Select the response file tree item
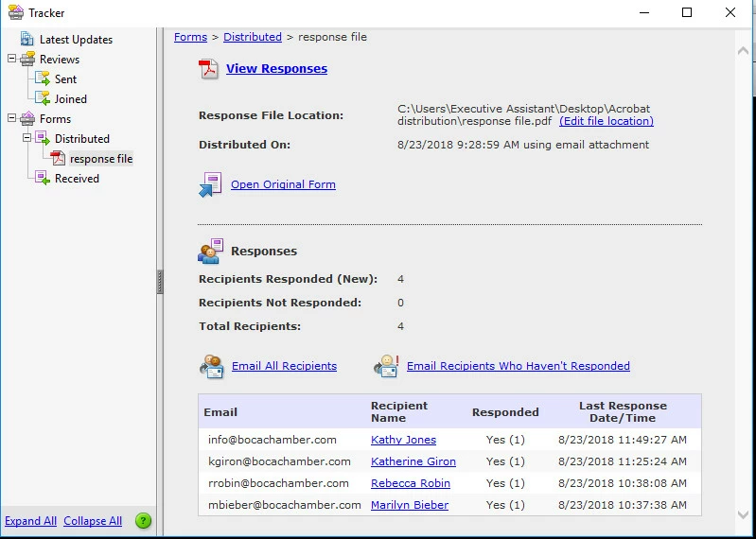756x539 pixels. pyautogui.click(x=101, y=159)
